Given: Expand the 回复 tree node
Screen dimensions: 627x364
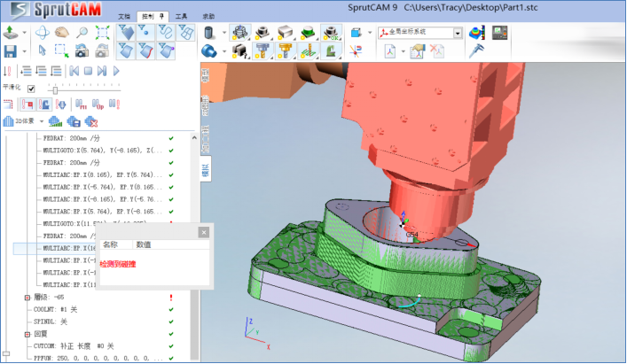Looking at the screenshot, I should click(x=27, y=334).
